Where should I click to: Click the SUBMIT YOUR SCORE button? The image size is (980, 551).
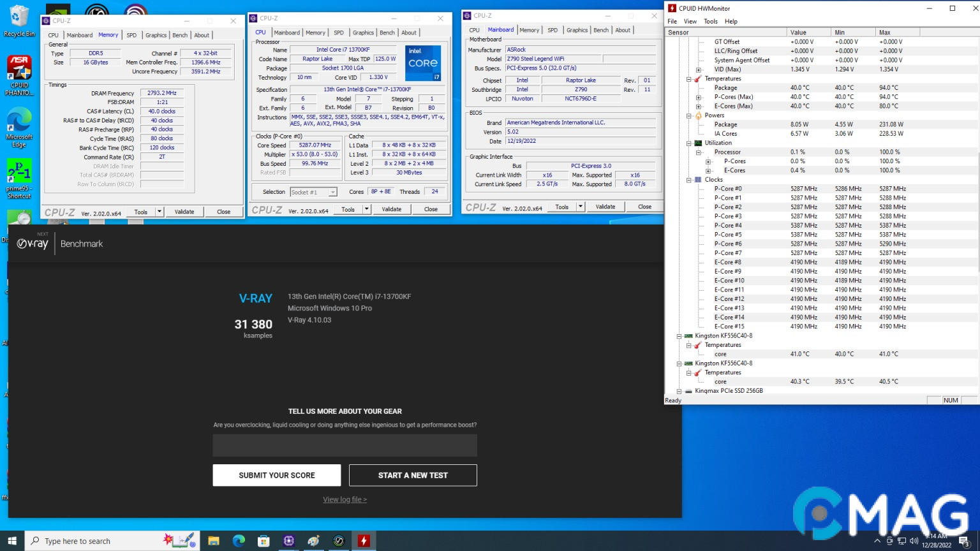pos(277,475)
